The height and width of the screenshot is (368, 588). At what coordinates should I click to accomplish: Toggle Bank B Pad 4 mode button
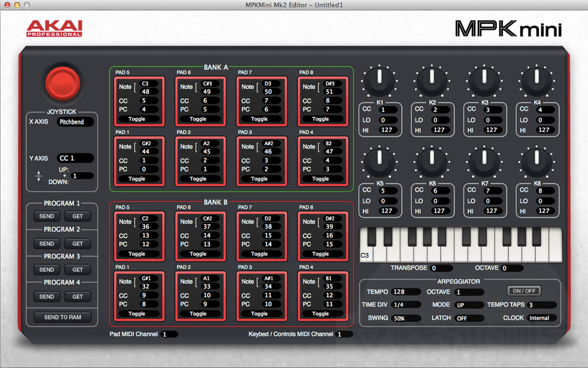pyautogui.click(x=321, y=314)
